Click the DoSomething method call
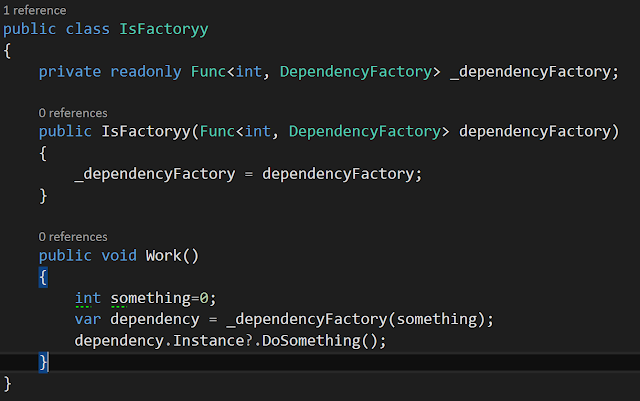This screenshot has width=640, height=401. [x=311, y=341]
